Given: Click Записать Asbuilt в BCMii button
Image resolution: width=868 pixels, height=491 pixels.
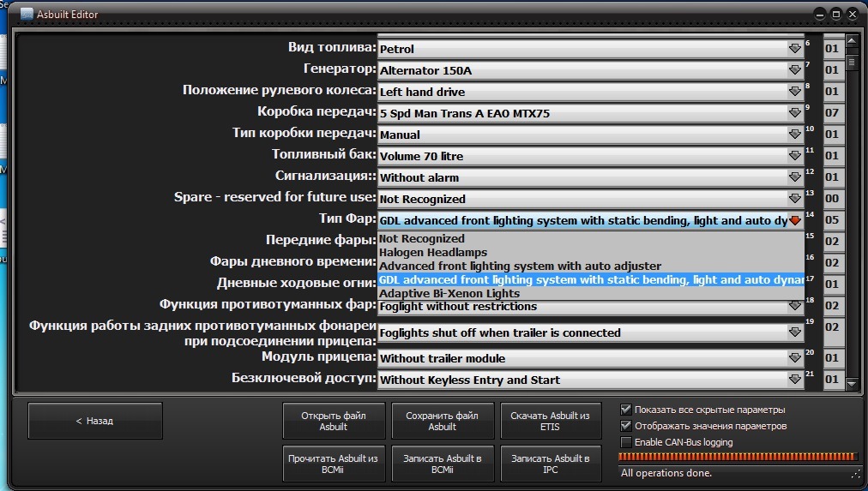Looking at the screenshot, I should [x=443, y=464].
